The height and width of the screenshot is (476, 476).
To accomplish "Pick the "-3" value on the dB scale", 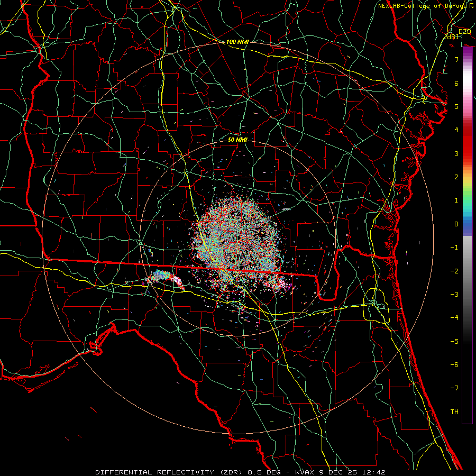I will tap(454, 295).
